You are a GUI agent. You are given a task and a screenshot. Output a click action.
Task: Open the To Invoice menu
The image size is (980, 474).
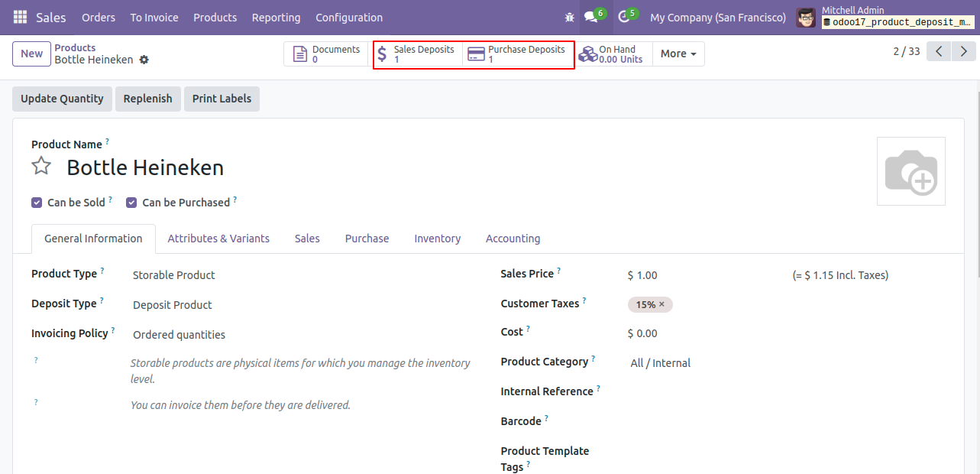pyautogui.click(x=154, y=18)
